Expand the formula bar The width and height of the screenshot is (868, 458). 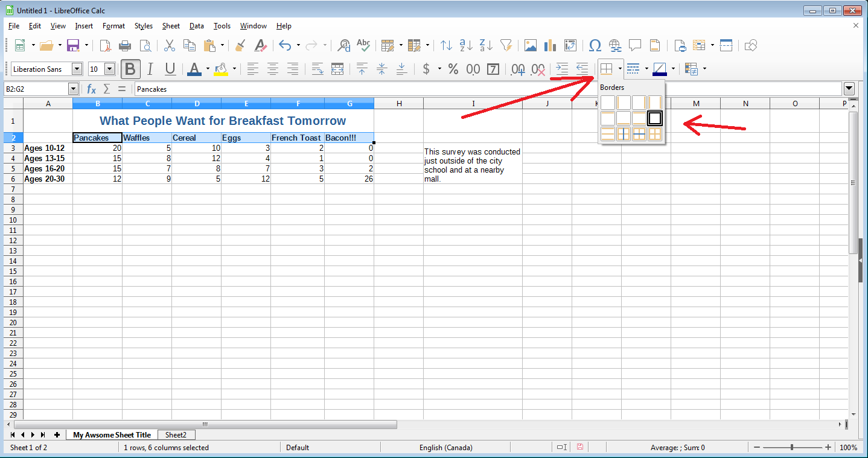point(849,89)
